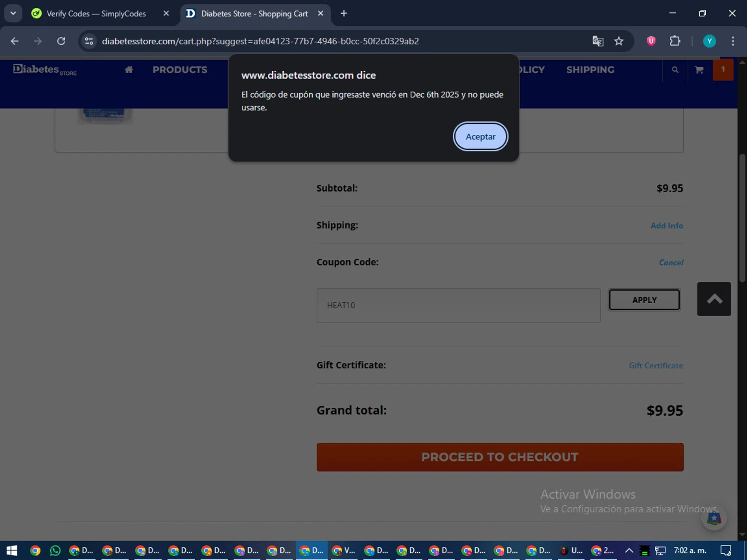Reload the current page

click(x=61, y=41)
